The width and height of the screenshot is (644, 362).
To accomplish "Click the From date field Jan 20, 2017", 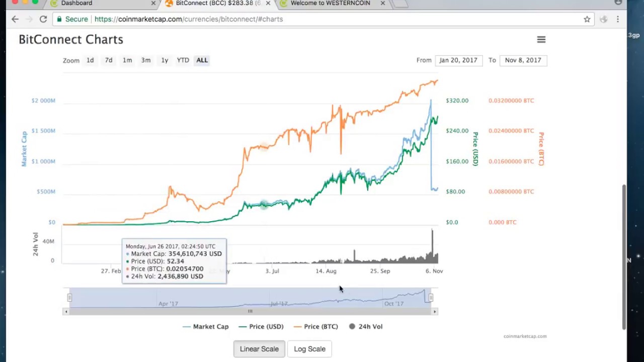I will (x=459, y=60).
